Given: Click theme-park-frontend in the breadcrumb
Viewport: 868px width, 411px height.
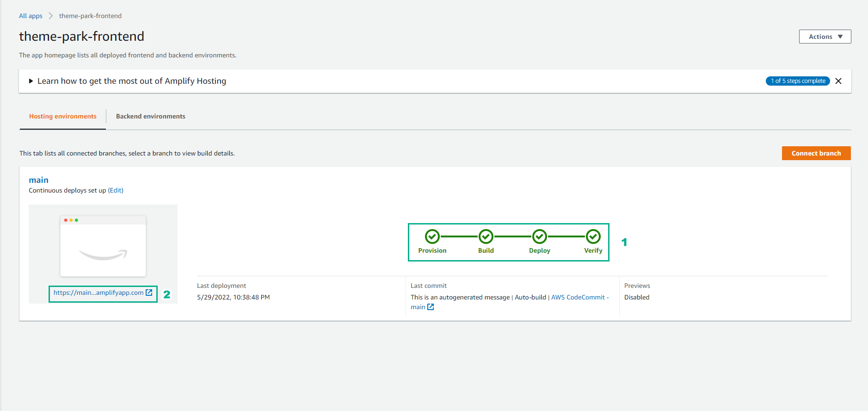Looking at the screenshot, I should tap(90, 16).
